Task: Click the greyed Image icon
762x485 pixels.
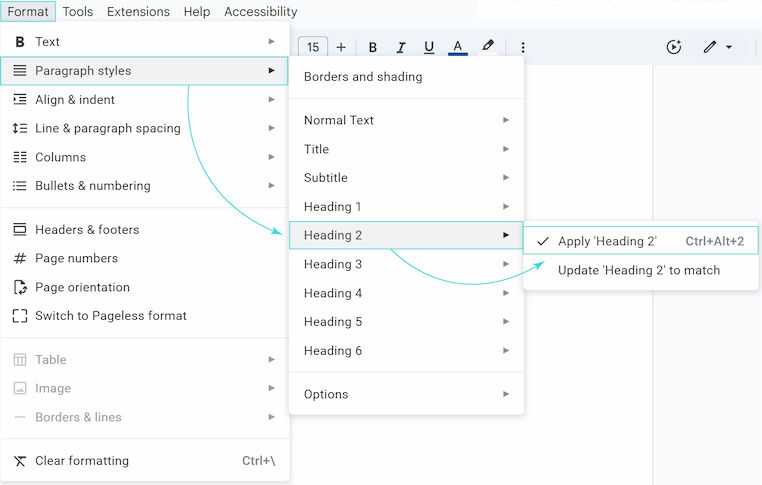Action: (x=20, y=388)
